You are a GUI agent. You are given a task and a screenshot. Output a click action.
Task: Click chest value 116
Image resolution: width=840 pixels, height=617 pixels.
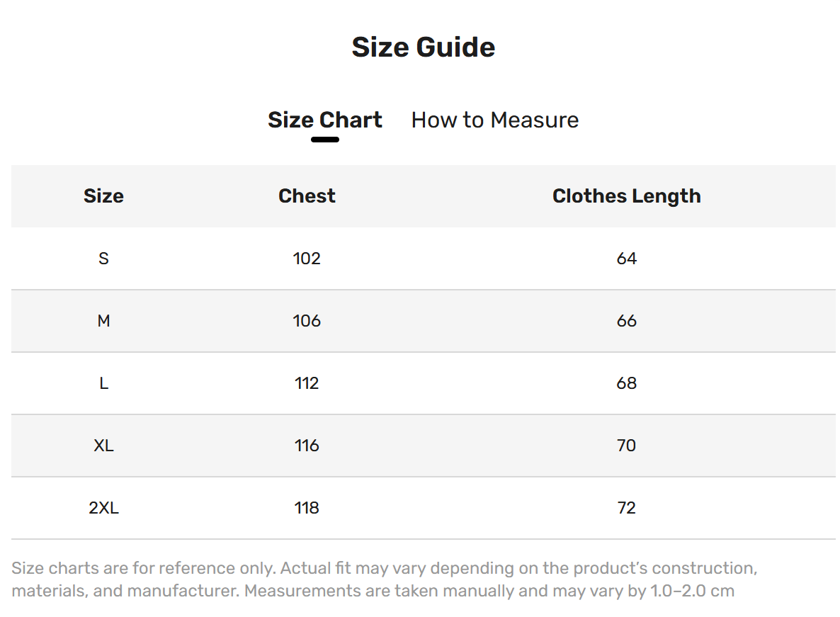(307, 446)
